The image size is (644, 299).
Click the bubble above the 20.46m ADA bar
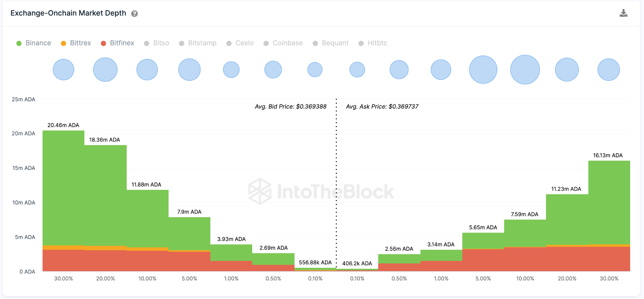(64, 70)
